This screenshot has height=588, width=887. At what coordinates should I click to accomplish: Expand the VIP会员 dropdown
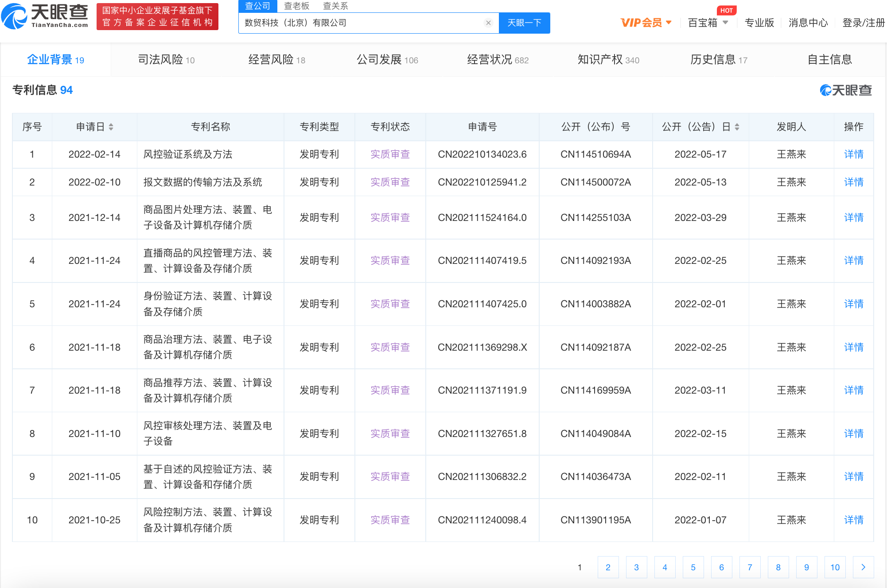[x=646, y=23]
